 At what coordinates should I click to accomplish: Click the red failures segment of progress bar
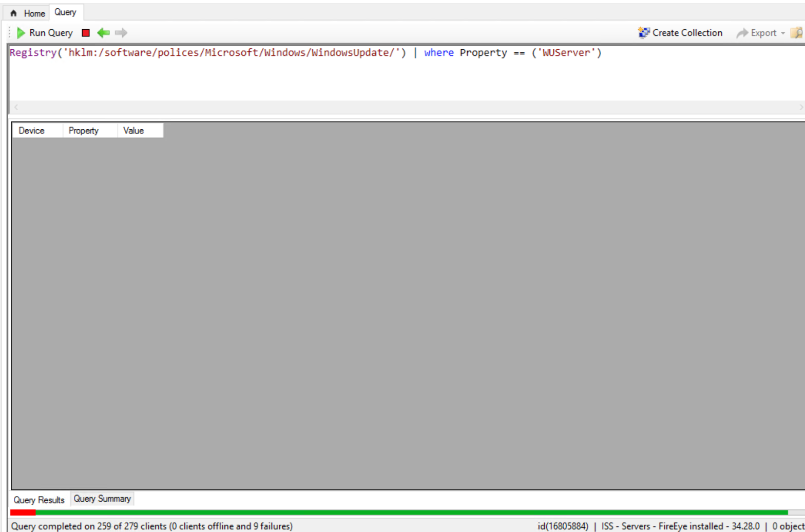23,513
